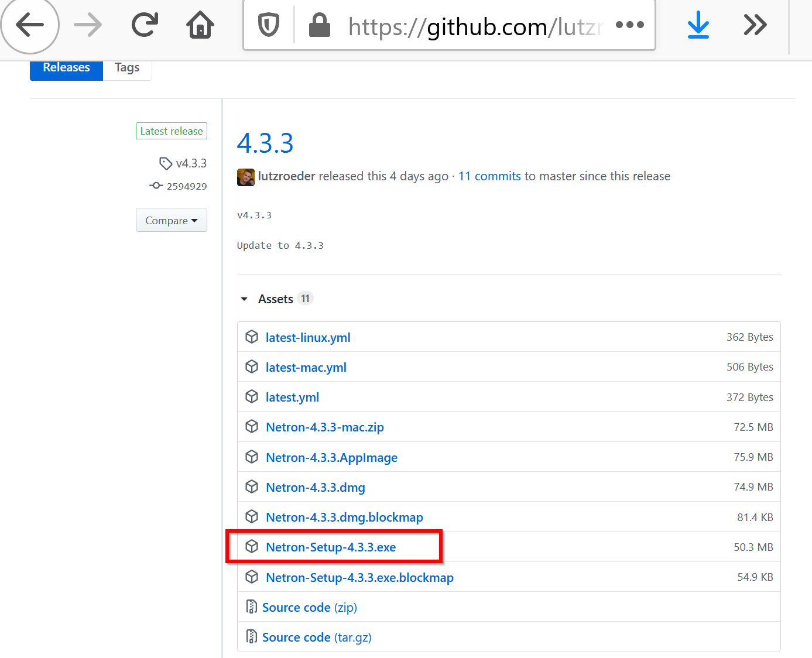Click the 'Update to 4.3.3' description text
812x658 pixels.
click(x=280, y=246)
